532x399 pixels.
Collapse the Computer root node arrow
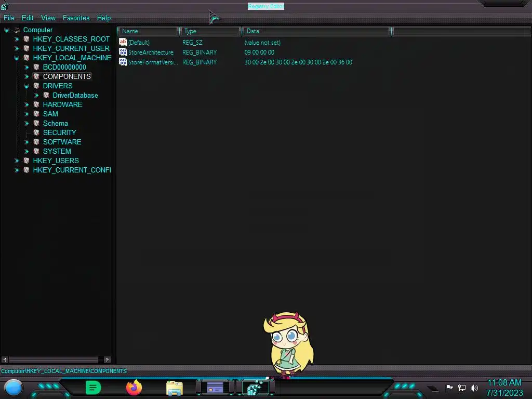coord(6,30)
